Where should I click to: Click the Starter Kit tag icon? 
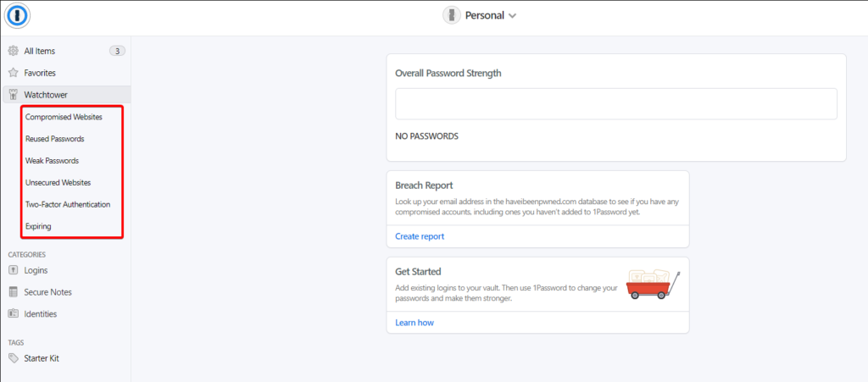(x=13, y=358)
